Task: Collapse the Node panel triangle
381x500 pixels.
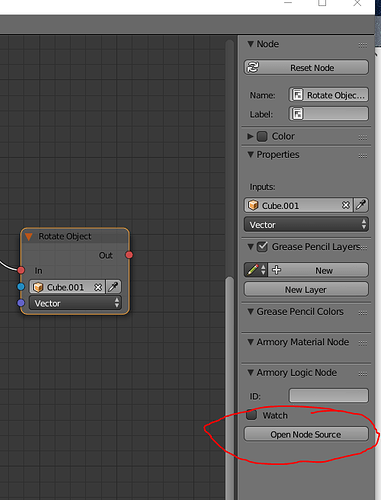Action: 250,44
